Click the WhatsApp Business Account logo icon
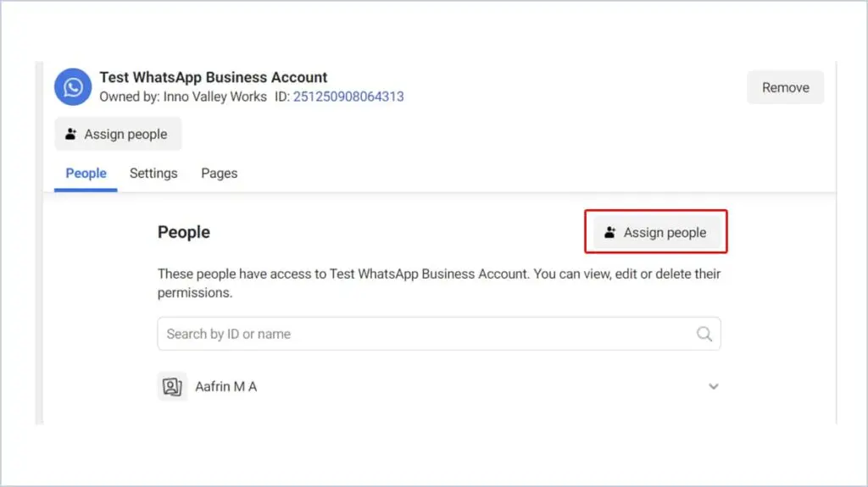868x487 pixels. pyautogui.click(x=73, y=87)
